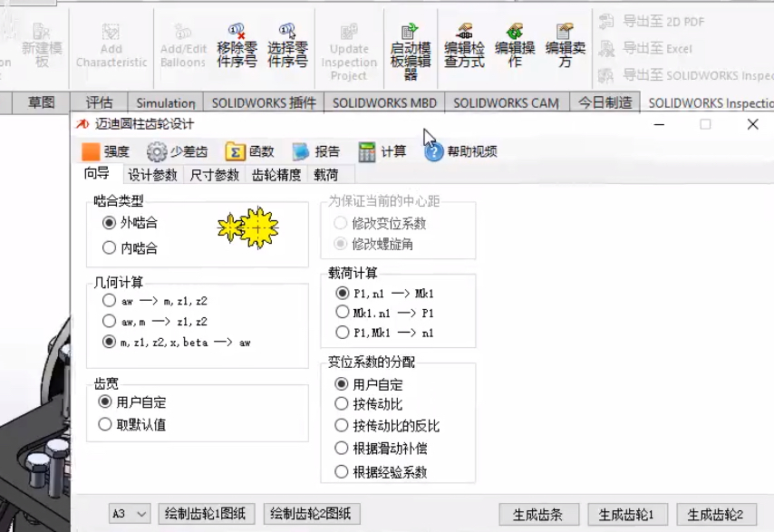Select 用户自定 under 齿宽
Viewport: 774px width, 532px height.
(104, 401)
